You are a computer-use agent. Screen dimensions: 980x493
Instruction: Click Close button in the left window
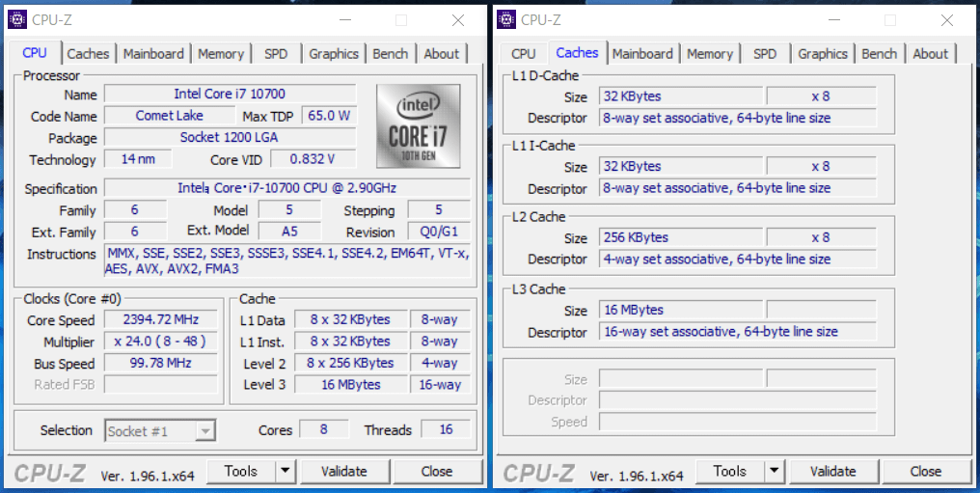(437, 471)
